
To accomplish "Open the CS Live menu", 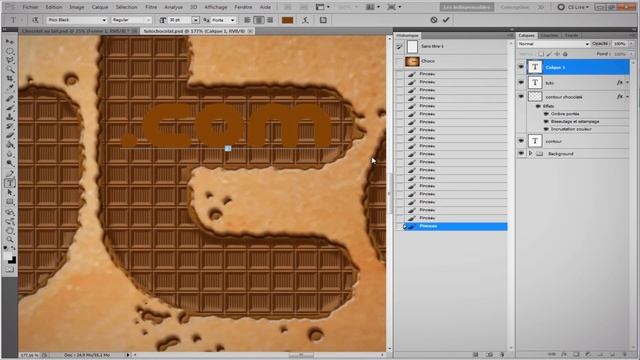I will [x=573, y=7].
